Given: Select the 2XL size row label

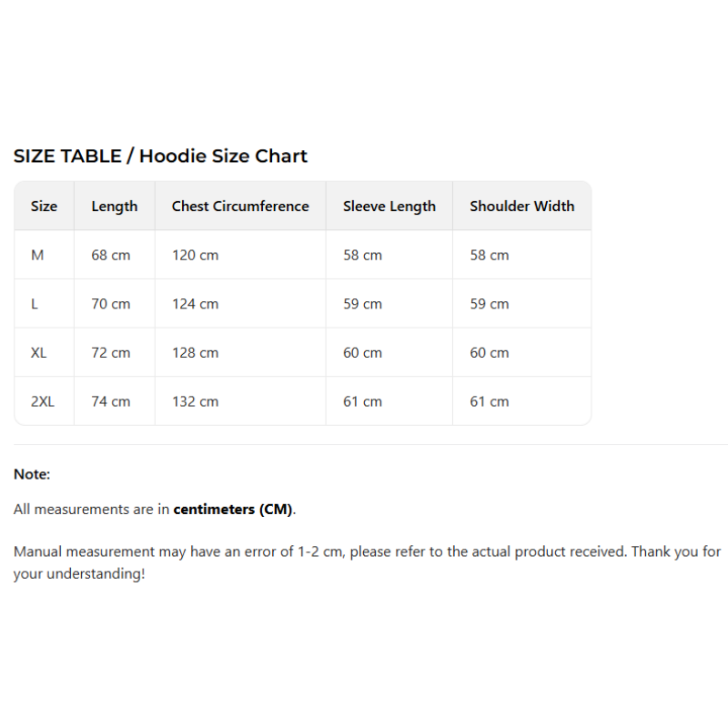Looking at the screenshot, I should click(x=43, y=401).
